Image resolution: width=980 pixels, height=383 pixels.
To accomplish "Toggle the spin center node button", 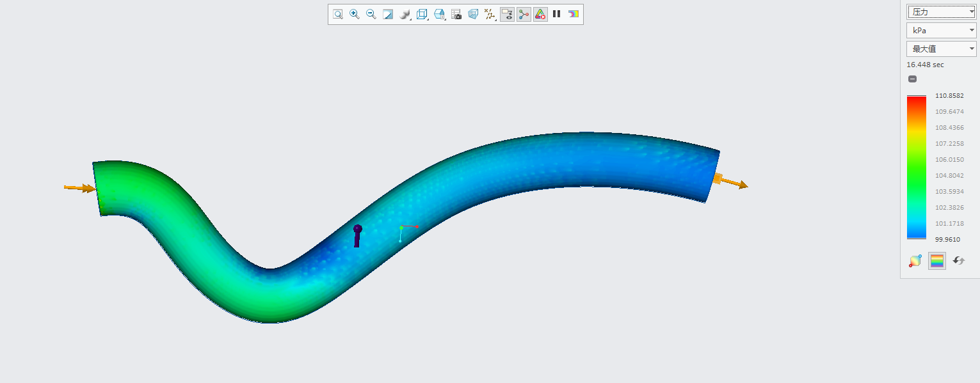I will pyautogui.click(x=524, y=14).
